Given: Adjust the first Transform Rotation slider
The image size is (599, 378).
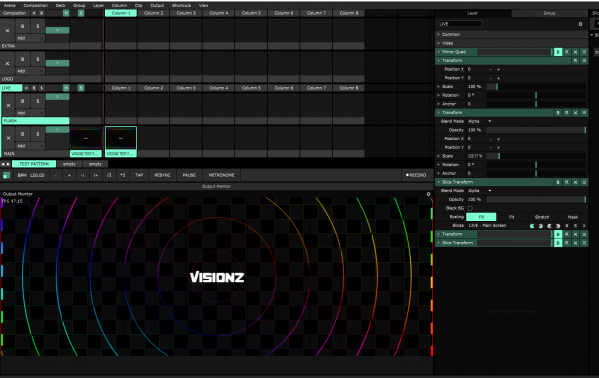Looking at the screenshot, I should click(x=536, y=95).
